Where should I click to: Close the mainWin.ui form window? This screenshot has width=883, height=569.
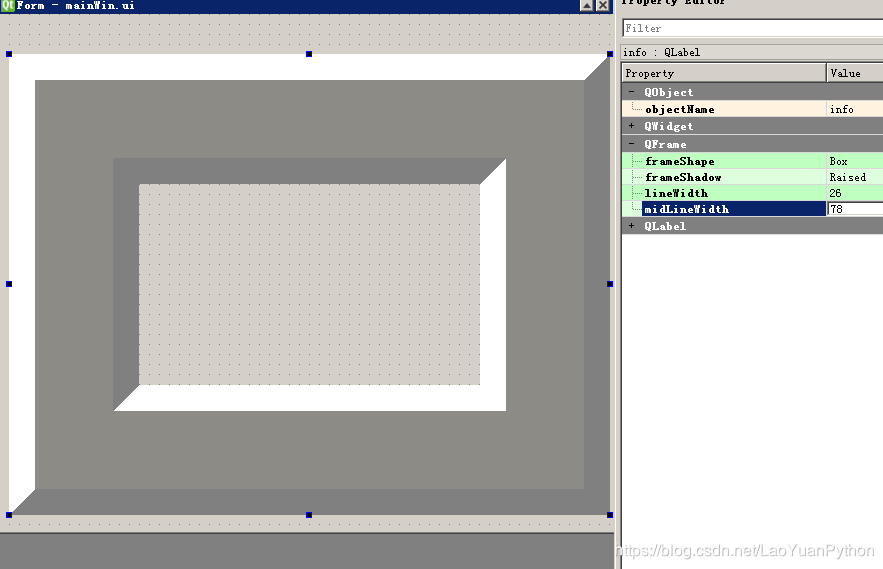coord(603,6)
